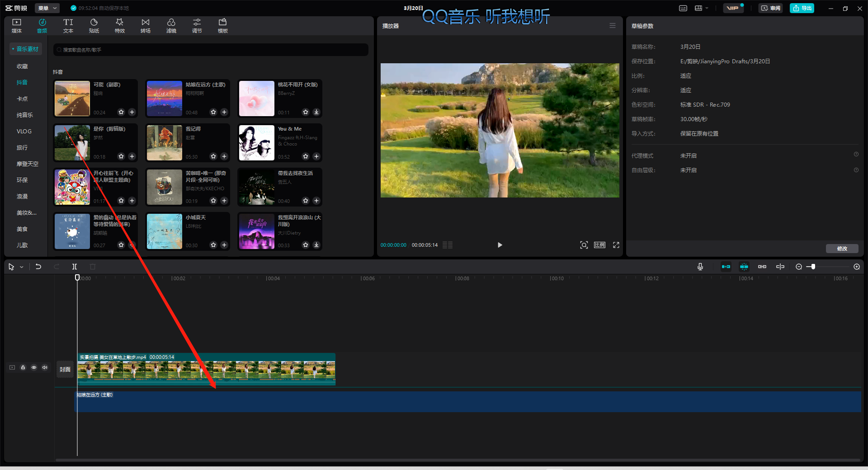Open the 特效 effects tab
The width and height of the screenshot is (868, 470).
point(120,26)
